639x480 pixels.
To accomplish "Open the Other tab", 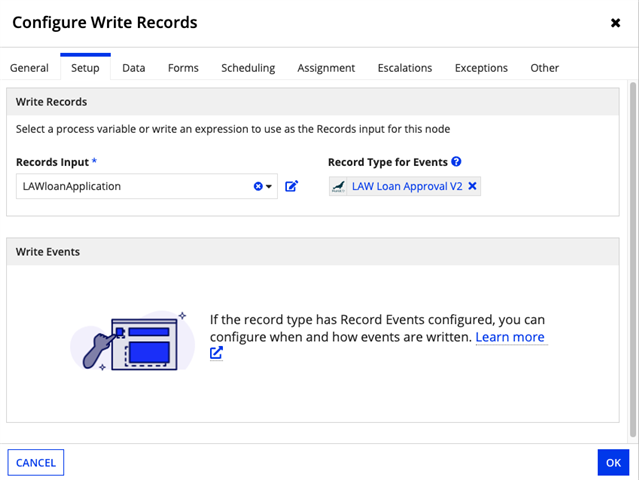I will pyautogui.click(x=545, y=68).
